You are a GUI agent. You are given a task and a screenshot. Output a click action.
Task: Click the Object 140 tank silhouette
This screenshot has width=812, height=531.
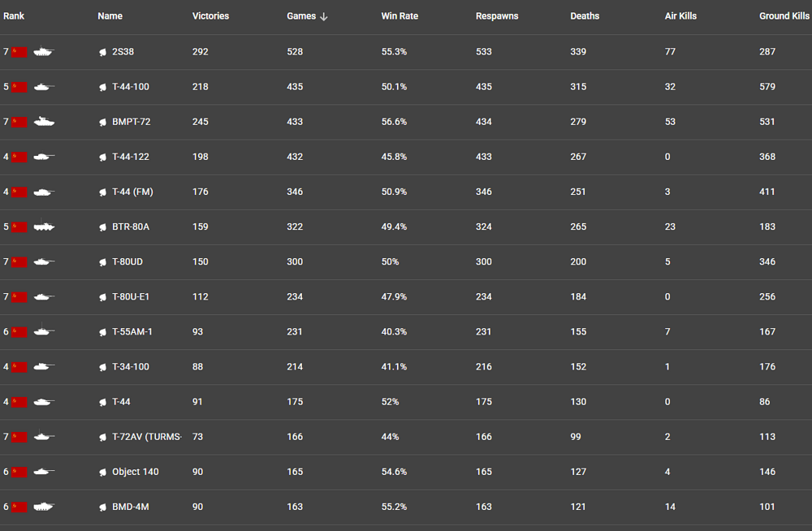[44, 472]
